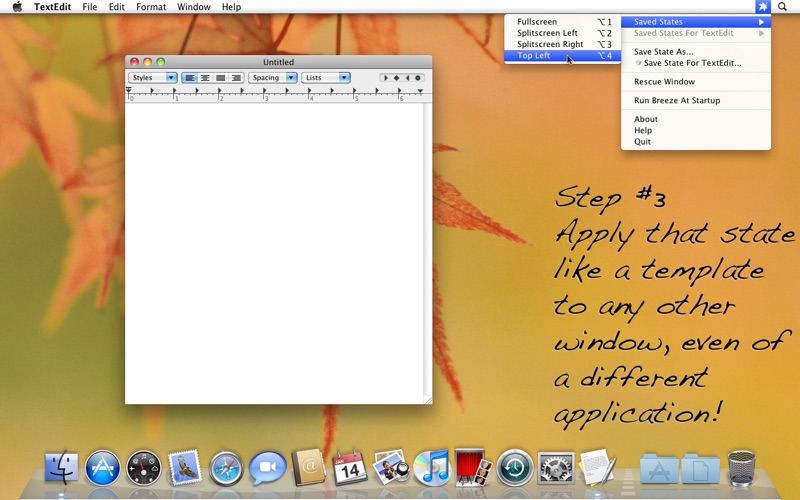Select the center tab stop diamond button
800x500 pixels.
point(396,78)
